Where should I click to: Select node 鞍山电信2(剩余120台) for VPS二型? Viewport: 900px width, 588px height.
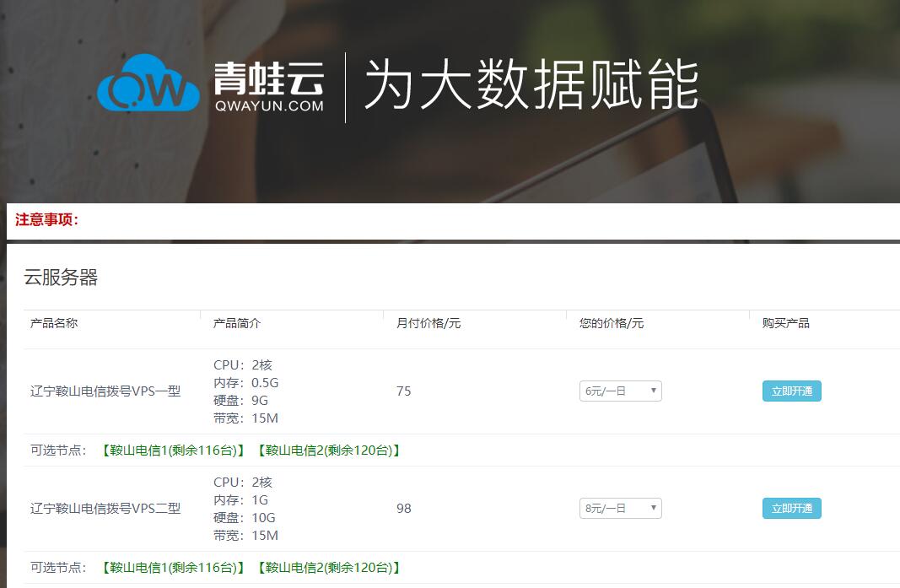(327, 568)
